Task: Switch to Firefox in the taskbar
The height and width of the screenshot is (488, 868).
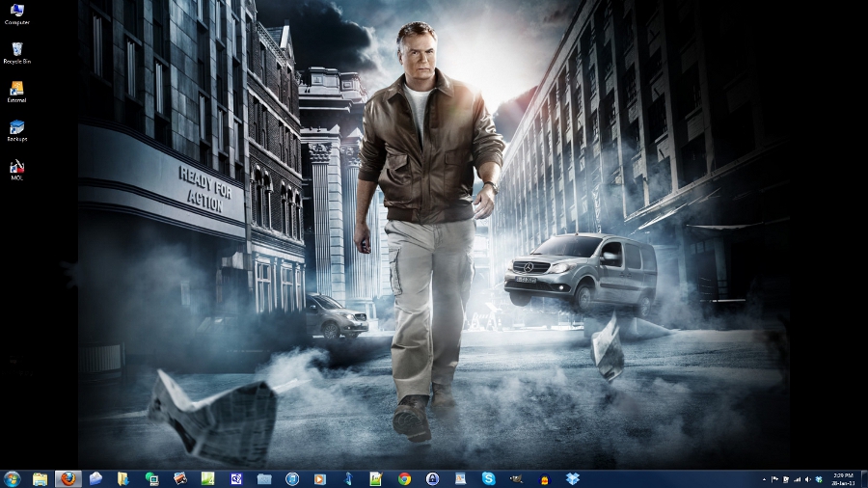Action: point(68,479)
